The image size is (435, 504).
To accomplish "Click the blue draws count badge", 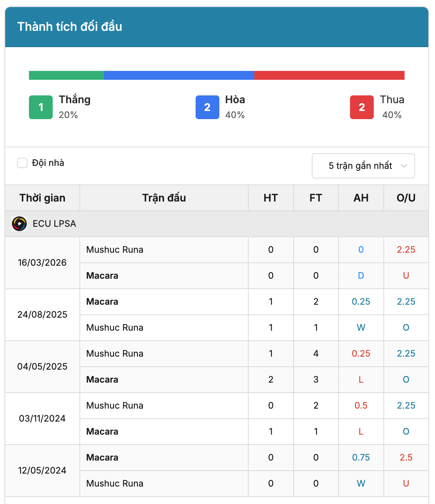I will point(207,107).
